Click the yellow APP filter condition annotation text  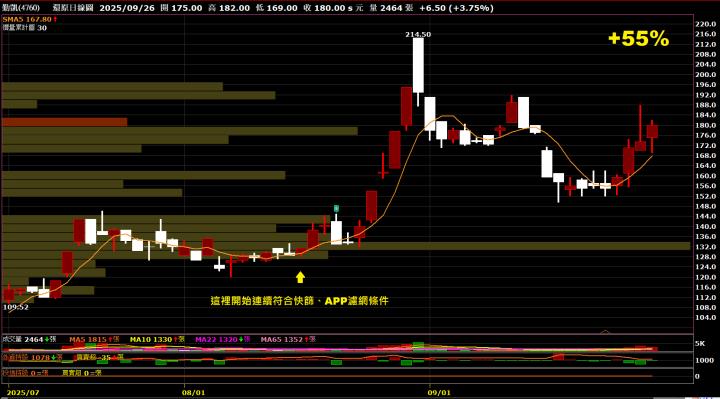pos(299,301)
